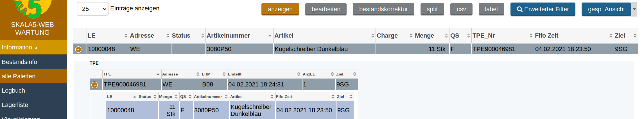The image size is (644, 119).
Task: Sort main table by Menge column
Action: (x=431, y=36)
